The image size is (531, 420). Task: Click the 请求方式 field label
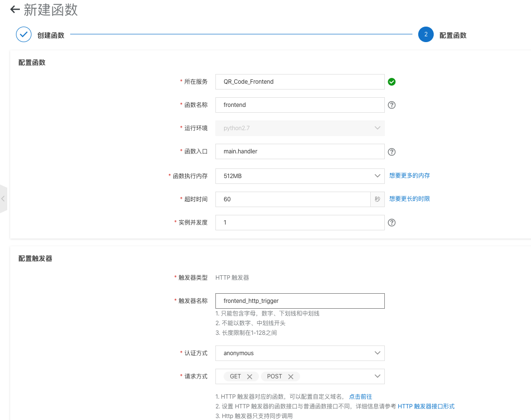196,376
